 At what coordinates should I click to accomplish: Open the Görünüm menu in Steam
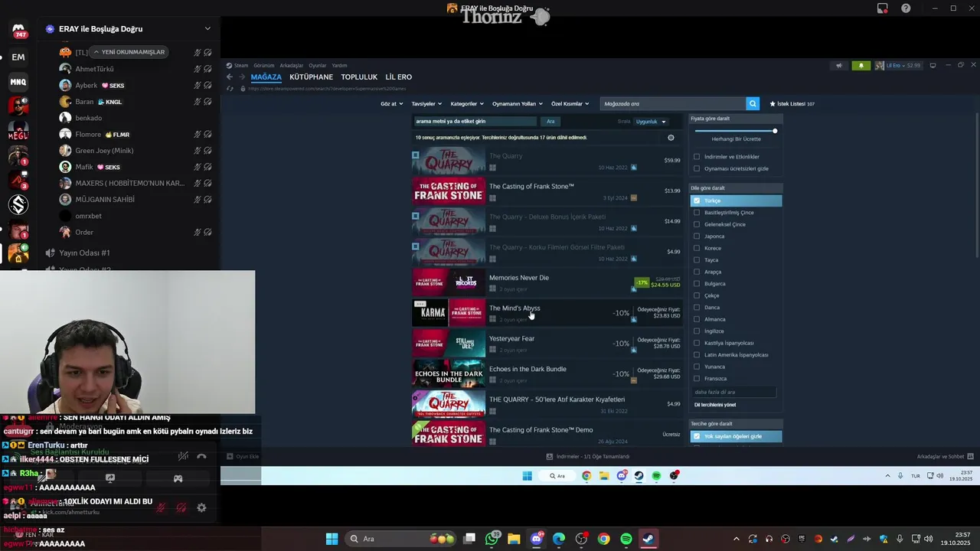[264, 66]
